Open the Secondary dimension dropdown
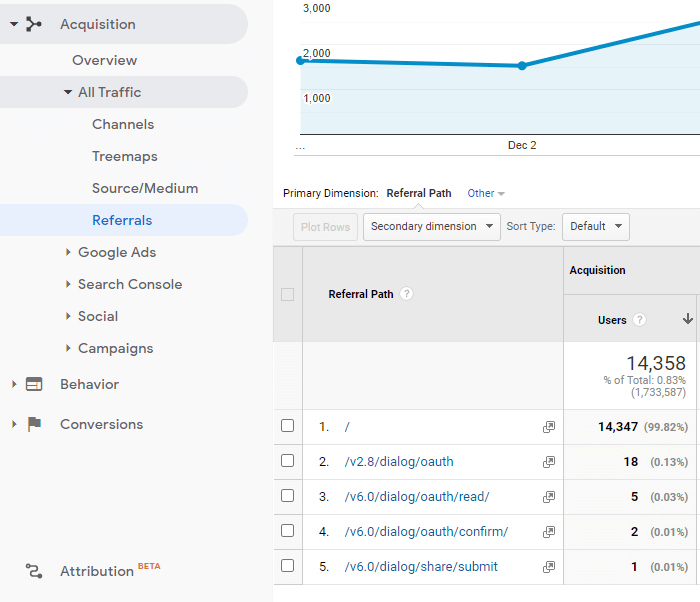 (431, 227)
